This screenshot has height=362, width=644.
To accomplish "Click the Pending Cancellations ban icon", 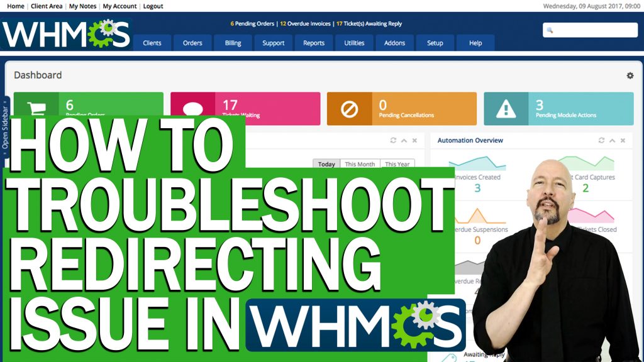I will click(x=349, y=109).
